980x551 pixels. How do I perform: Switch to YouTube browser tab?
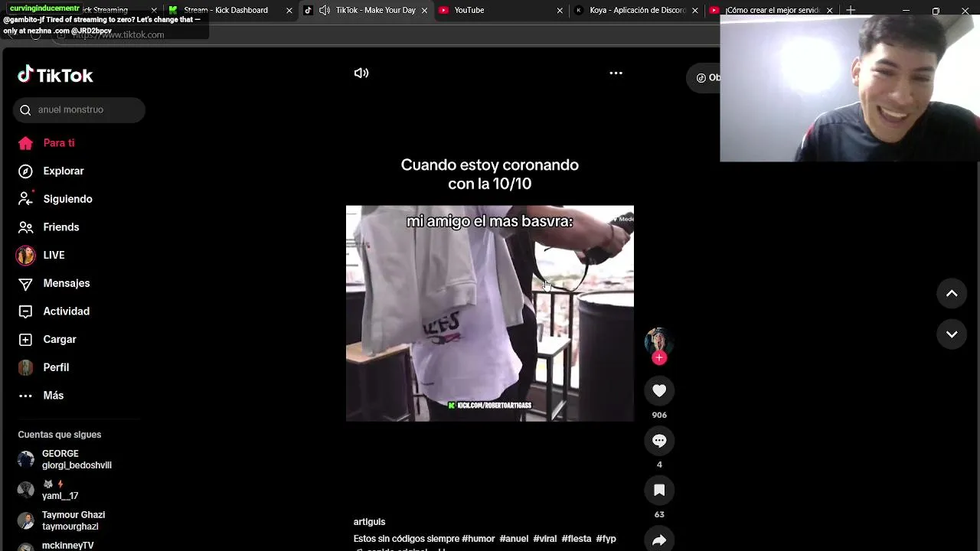tap(469, 10)
